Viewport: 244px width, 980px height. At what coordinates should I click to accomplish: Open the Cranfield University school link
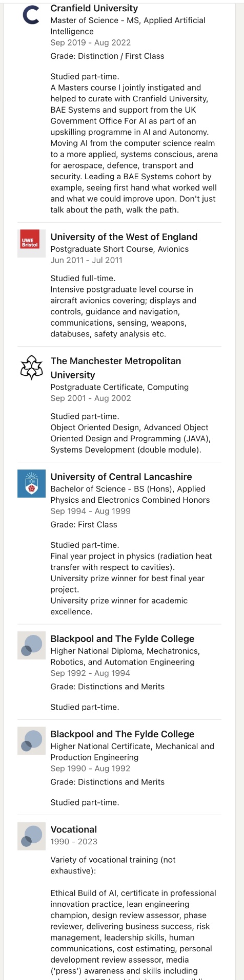[x=94, y=8]
